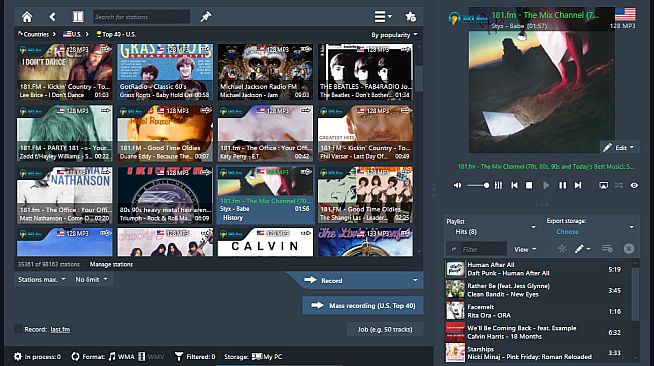Click the round X remove icon
Image resolution: width=654 pixels, height=366 pixels.
(629, 249)
